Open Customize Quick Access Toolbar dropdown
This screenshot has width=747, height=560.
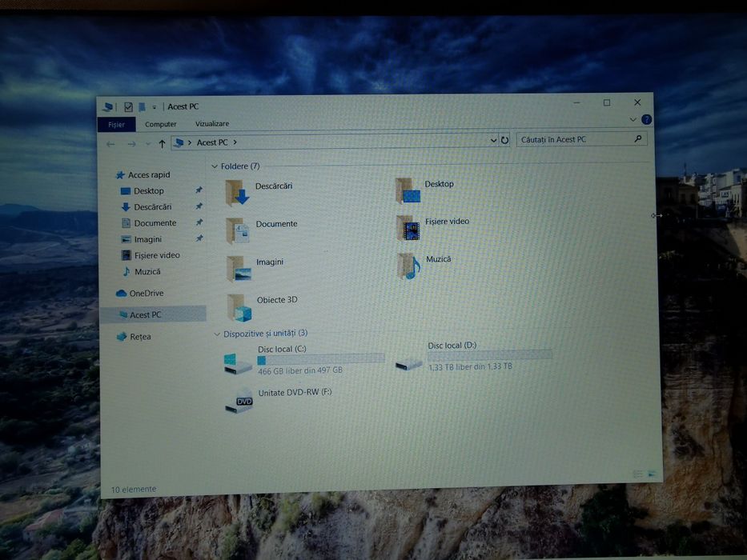pyautogui.click(x=154, y=107)
